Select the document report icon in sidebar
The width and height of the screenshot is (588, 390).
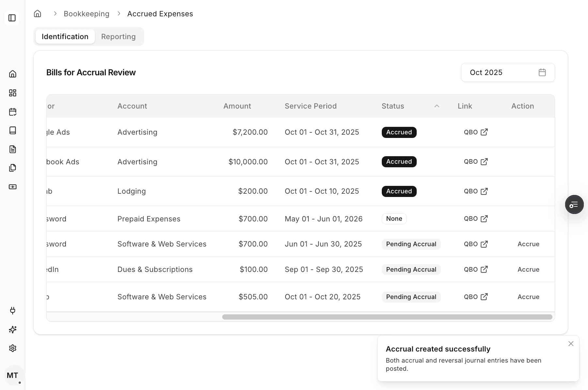[x=13, y=149]
